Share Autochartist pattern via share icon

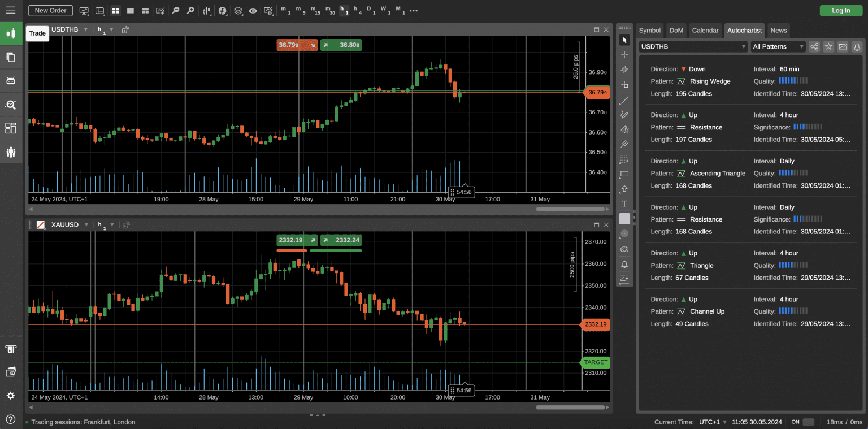click(x=814, y=47)
